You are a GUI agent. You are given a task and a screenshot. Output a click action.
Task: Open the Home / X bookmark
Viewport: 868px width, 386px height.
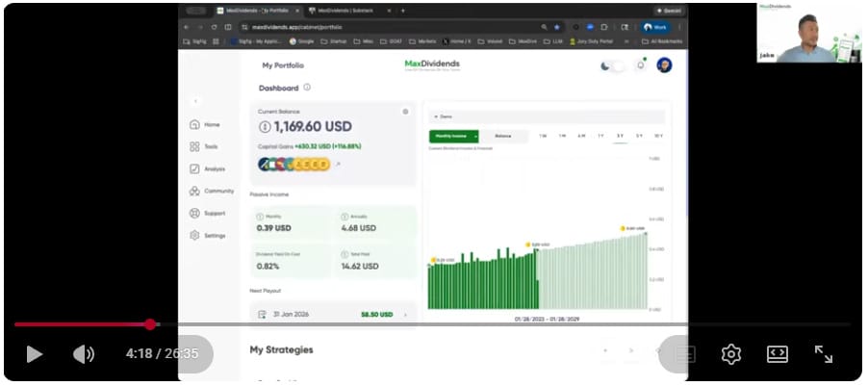pos(458,41)
